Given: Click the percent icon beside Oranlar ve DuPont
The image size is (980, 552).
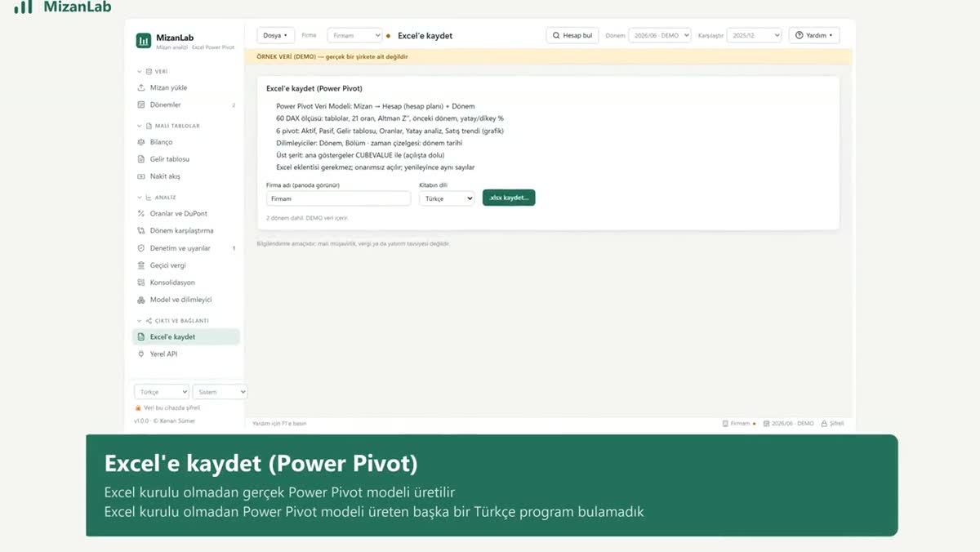Looking at the screenshot, I should pyautogui.click(x=141, y=214).
